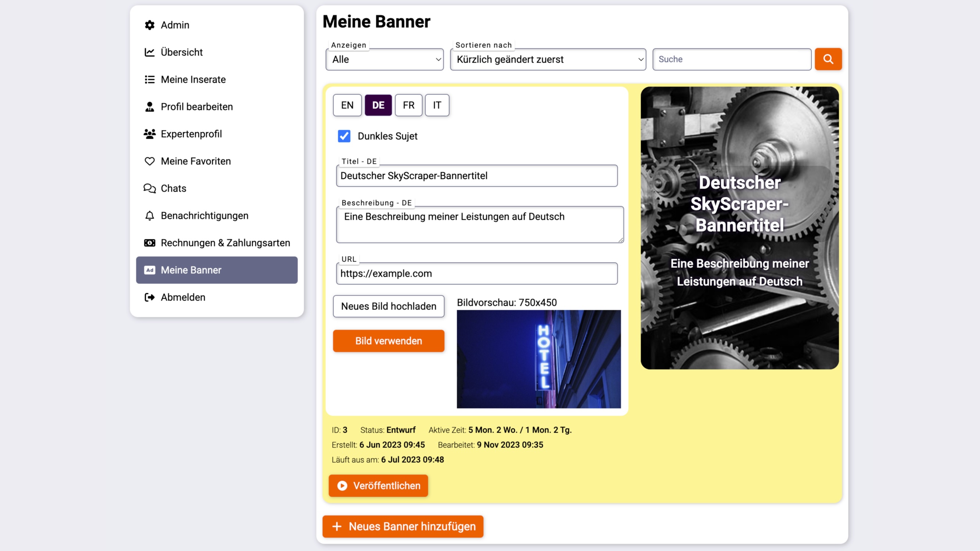The height and width of the screenshot is (551, 980).
Task: Switch to the EN language tab
Action: (x=347, y=105)
